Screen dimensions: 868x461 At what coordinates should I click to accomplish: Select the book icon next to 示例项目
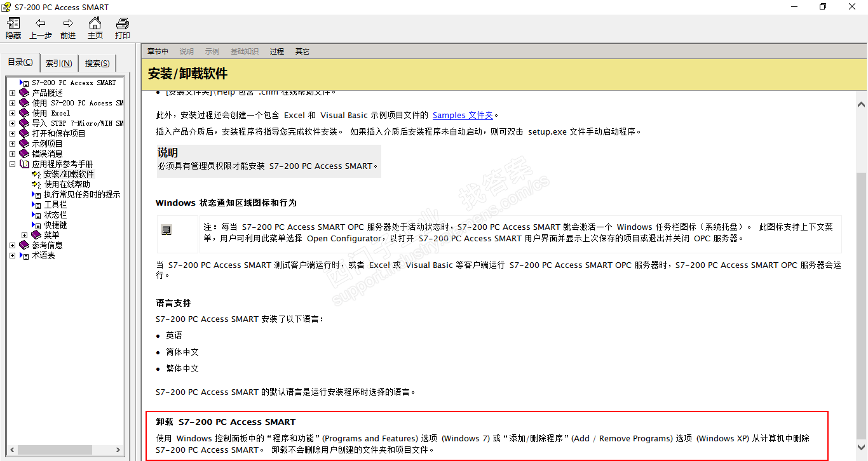tap(24, 144)
